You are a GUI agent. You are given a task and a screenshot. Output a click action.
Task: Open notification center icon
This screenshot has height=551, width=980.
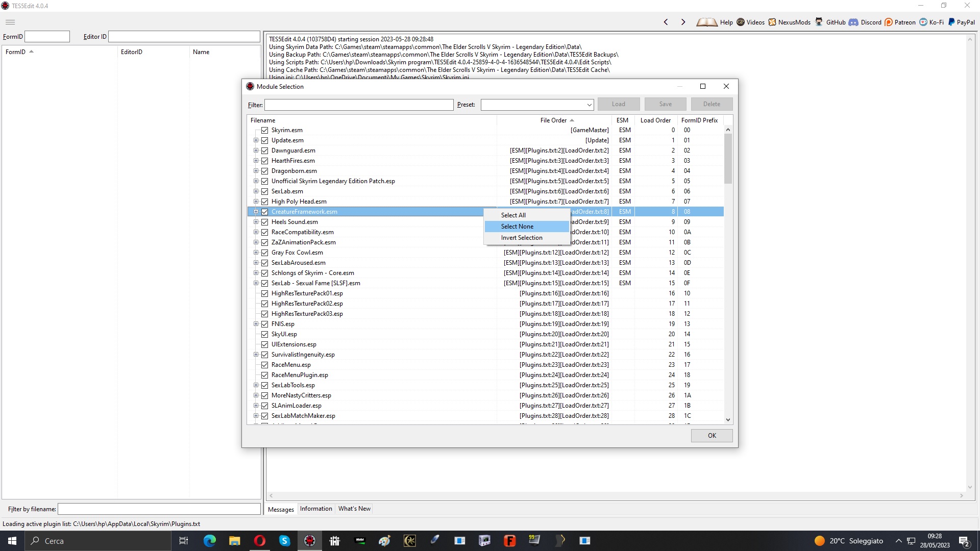[964, 541]
